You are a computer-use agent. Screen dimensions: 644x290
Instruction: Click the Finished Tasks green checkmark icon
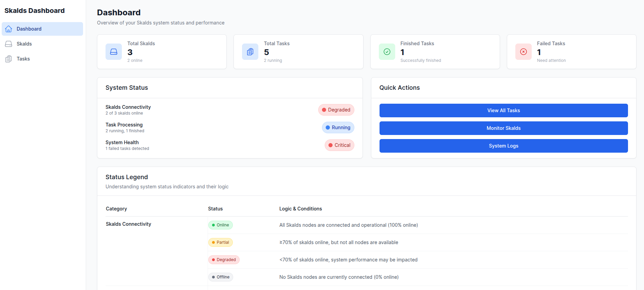(x=387, y=52)
